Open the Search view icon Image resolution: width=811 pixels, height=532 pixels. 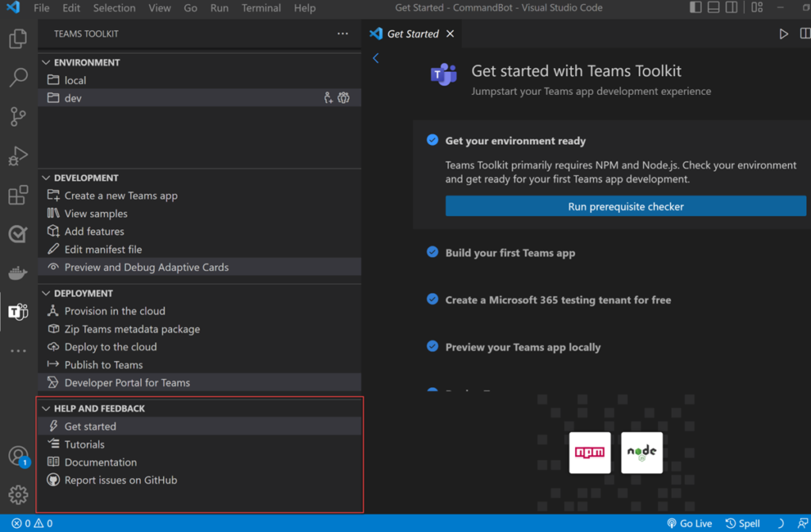point(17,78)
